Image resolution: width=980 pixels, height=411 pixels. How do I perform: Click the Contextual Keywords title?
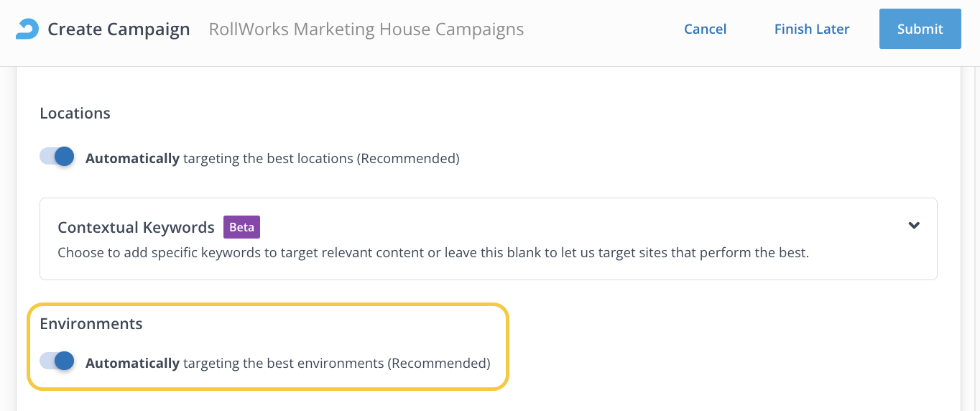pos(136,227)
